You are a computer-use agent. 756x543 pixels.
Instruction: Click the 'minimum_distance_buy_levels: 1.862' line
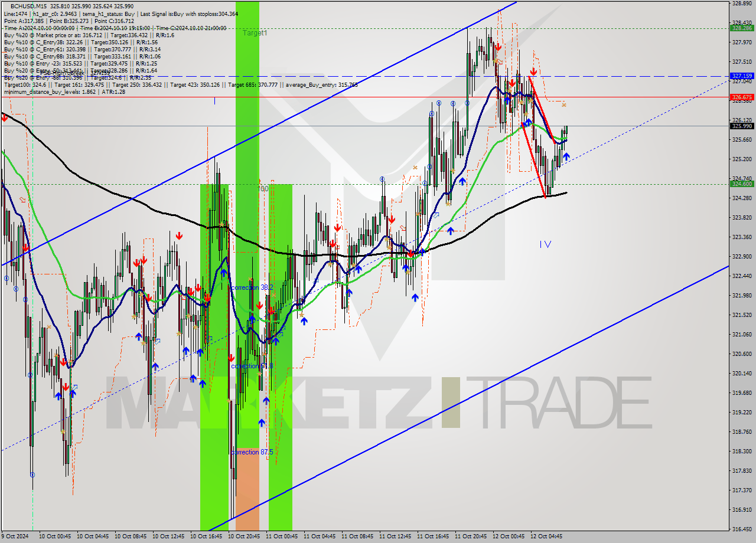point(64,91)
